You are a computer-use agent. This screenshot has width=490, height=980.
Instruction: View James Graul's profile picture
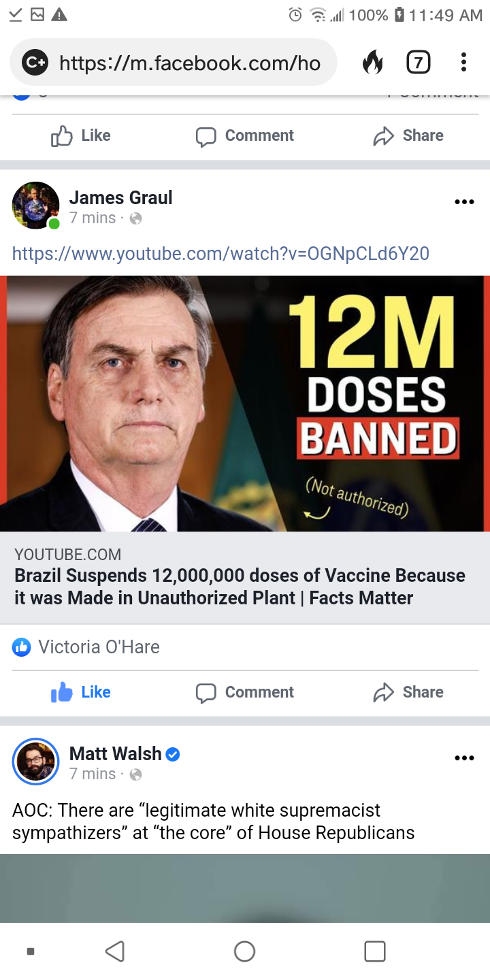coord(36,206)
